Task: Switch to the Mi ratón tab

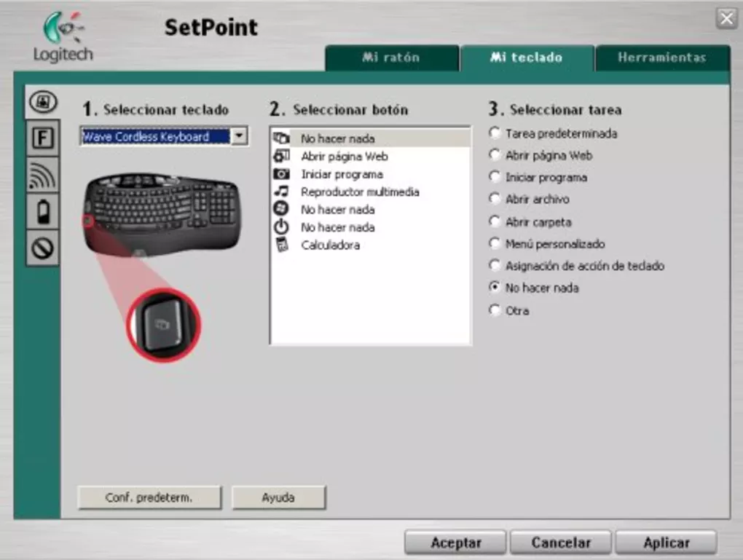Action: click(392, 58)
